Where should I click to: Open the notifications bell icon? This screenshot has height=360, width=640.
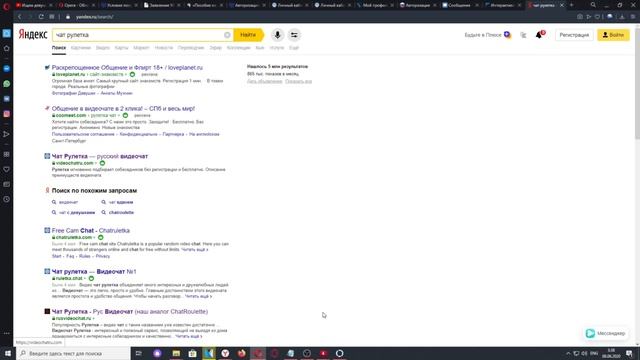click(x=539, y=35)
